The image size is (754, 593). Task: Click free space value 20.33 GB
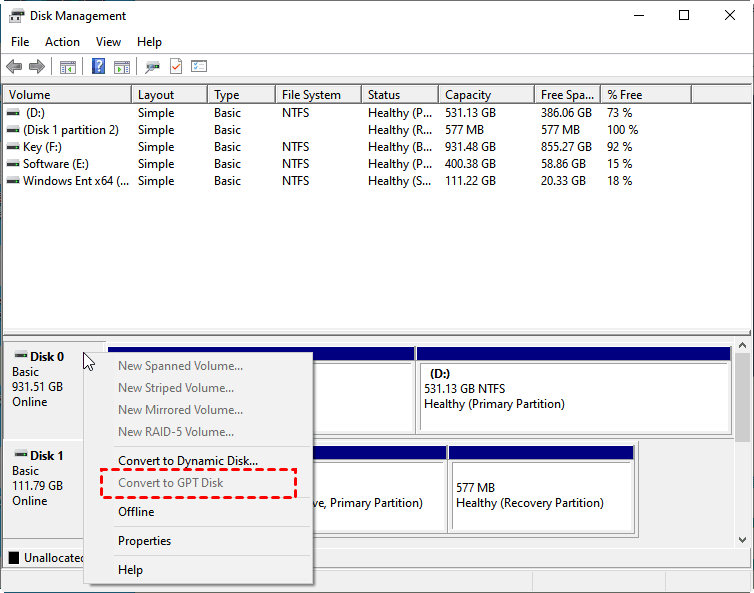(563, 181)
